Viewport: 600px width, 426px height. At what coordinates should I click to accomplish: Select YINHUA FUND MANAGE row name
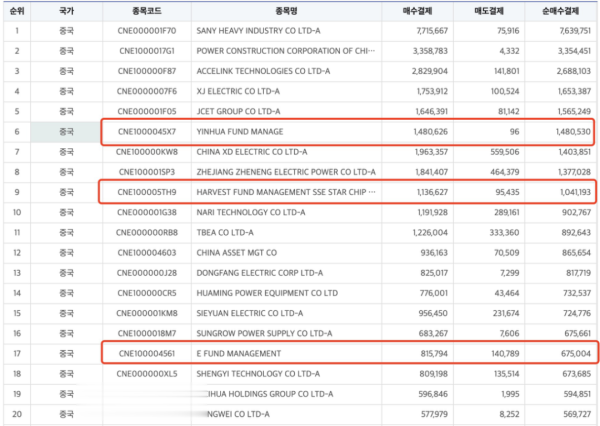[x=240, y=132]
